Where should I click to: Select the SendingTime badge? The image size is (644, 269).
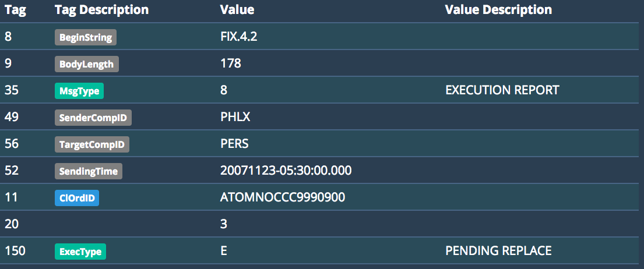89,171
